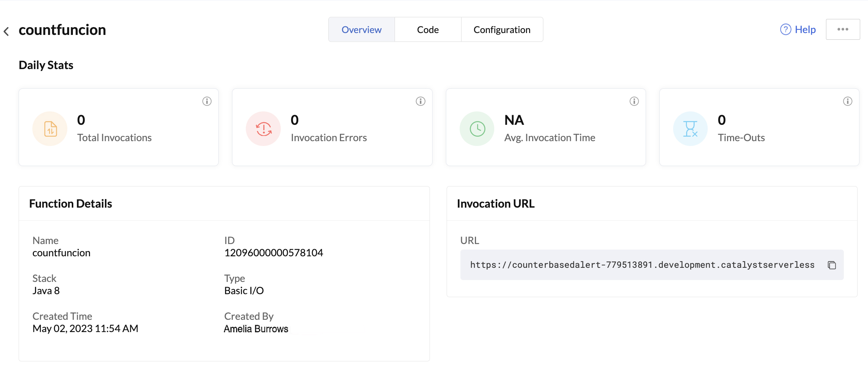
Task: Click the Help question mark icon
Action: [x=785, y=29]
